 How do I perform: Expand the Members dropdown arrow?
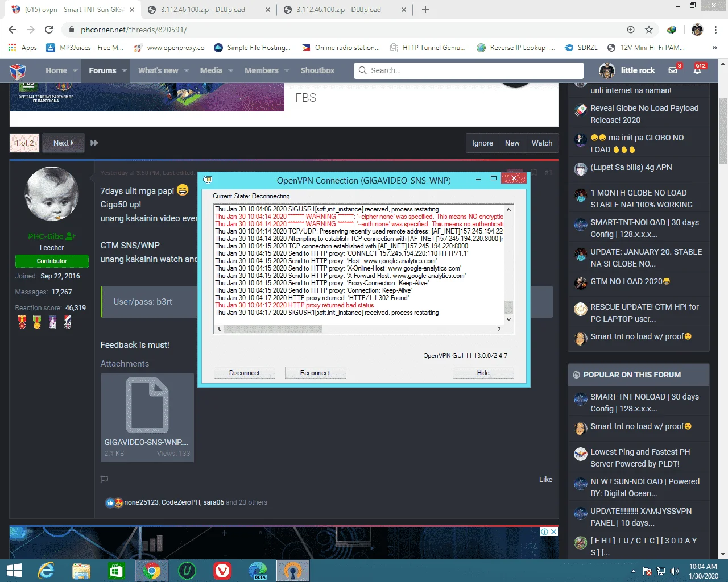pyautogui.click(x=287, y=71)
